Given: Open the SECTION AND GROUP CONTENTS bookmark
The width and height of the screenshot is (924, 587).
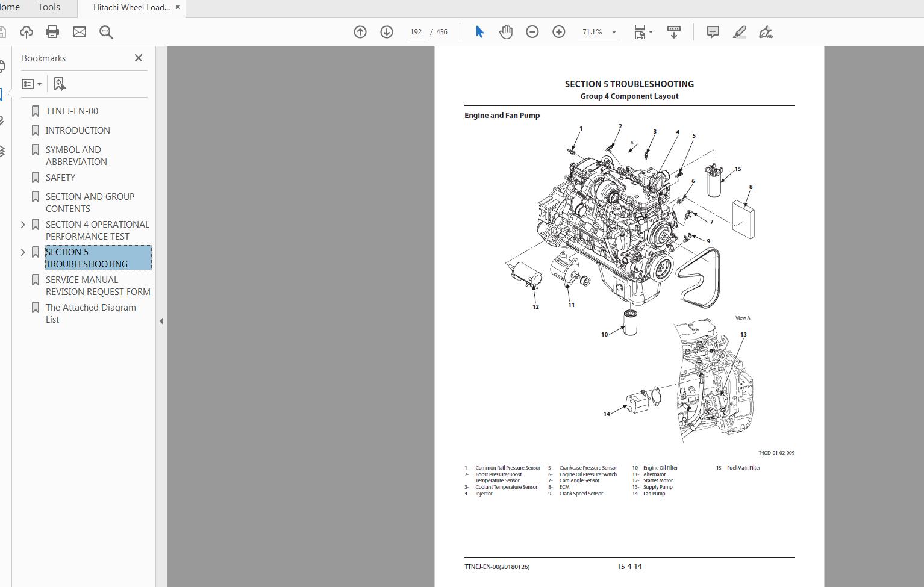Looking at the screenshot, I should [x=90, y=203].
